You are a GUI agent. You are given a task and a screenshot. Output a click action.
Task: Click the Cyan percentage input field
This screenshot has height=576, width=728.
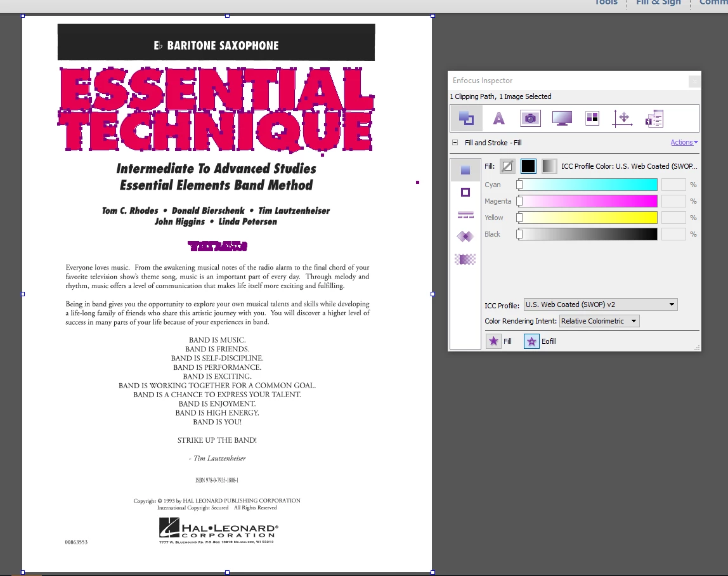(673, 185)
